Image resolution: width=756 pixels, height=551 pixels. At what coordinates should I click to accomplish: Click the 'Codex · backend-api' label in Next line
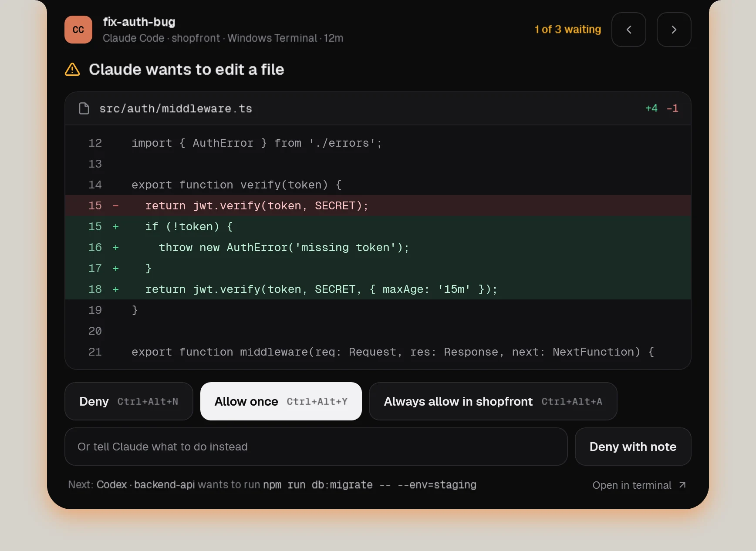click(x=146, y=485)
